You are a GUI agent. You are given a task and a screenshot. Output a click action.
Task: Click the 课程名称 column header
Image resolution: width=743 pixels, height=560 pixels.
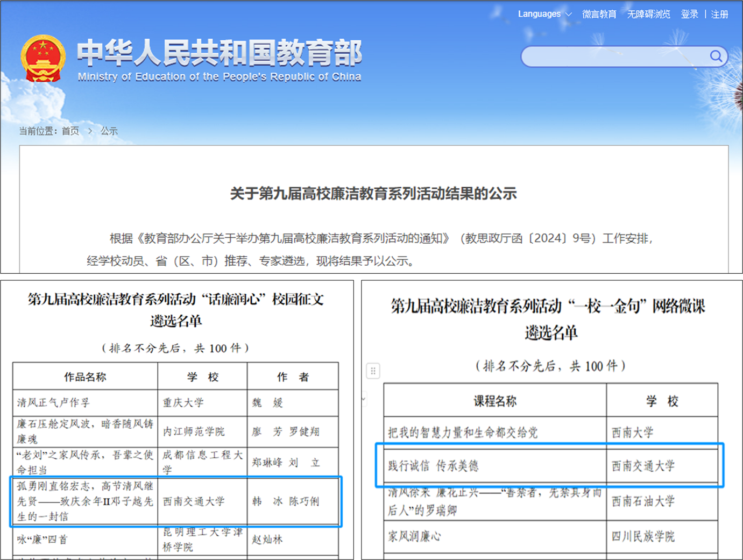click(x=494, y=401)
